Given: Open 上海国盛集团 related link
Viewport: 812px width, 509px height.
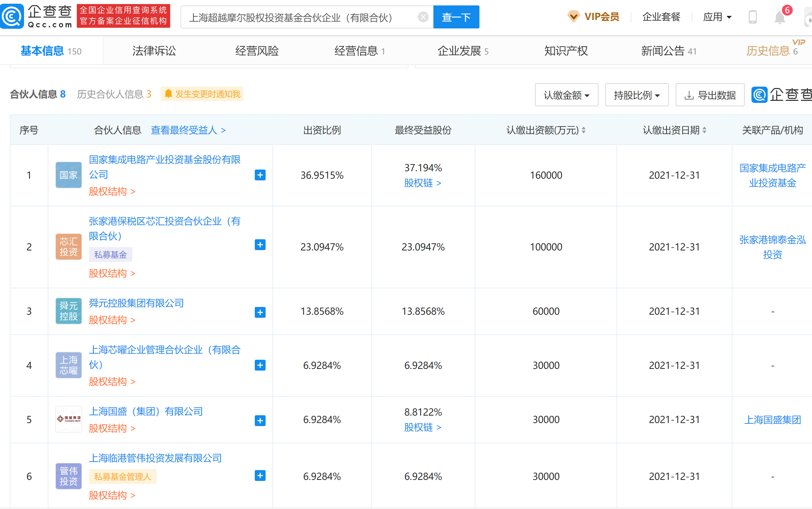Looking at the screenshot, I should 772,420.
